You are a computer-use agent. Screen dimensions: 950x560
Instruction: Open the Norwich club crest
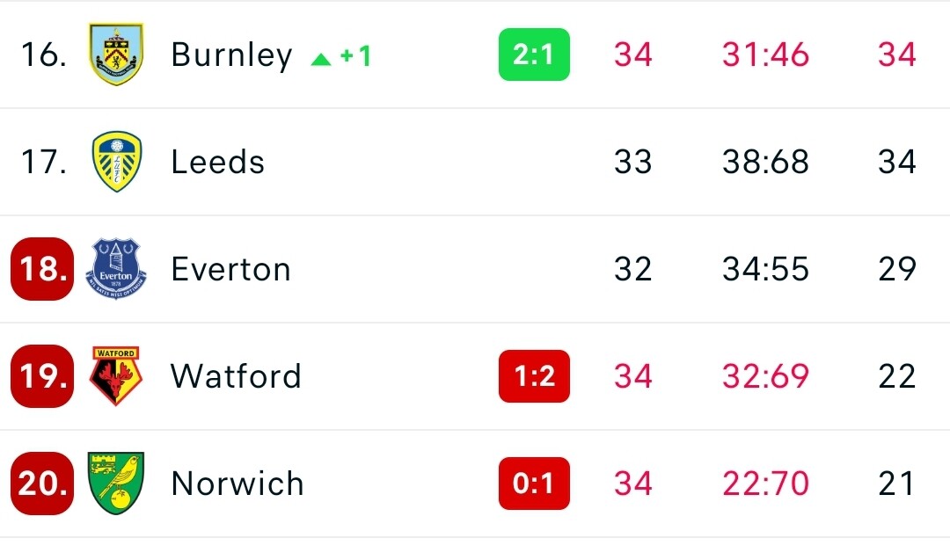pyautogui.click(x=116, y=484)
